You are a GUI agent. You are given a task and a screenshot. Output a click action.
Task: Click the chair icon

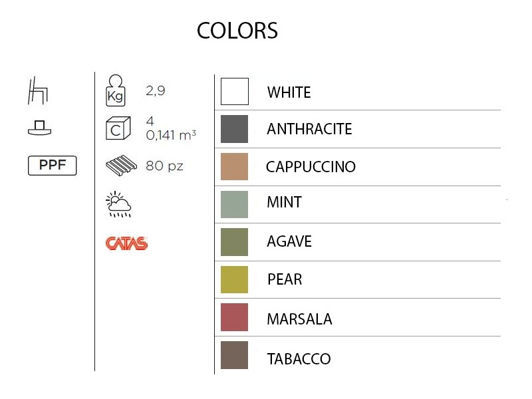click(x=38, y=91)
